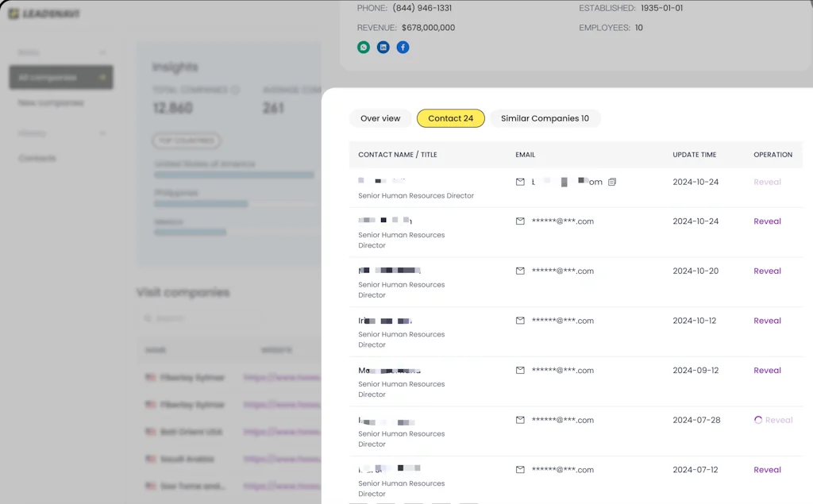Click the flag beside the Sao Tome company
Screen dimensions: 813x504
[151, 486]
